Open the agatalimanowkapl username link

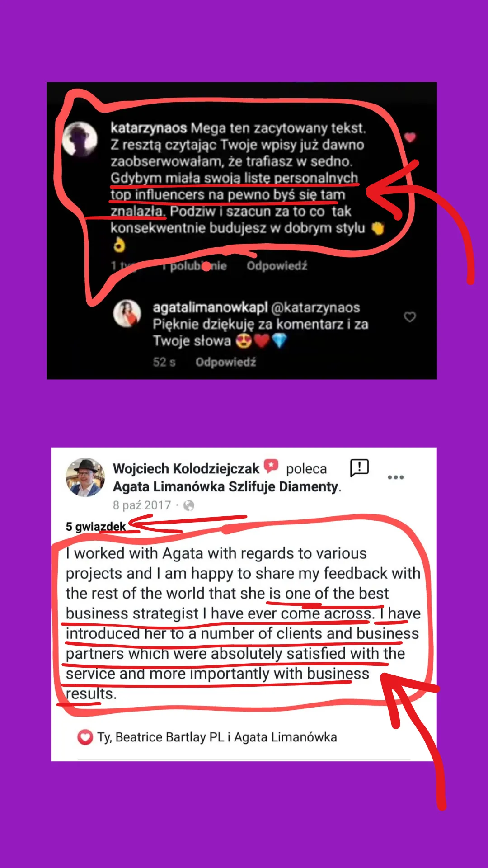point(210,307)
